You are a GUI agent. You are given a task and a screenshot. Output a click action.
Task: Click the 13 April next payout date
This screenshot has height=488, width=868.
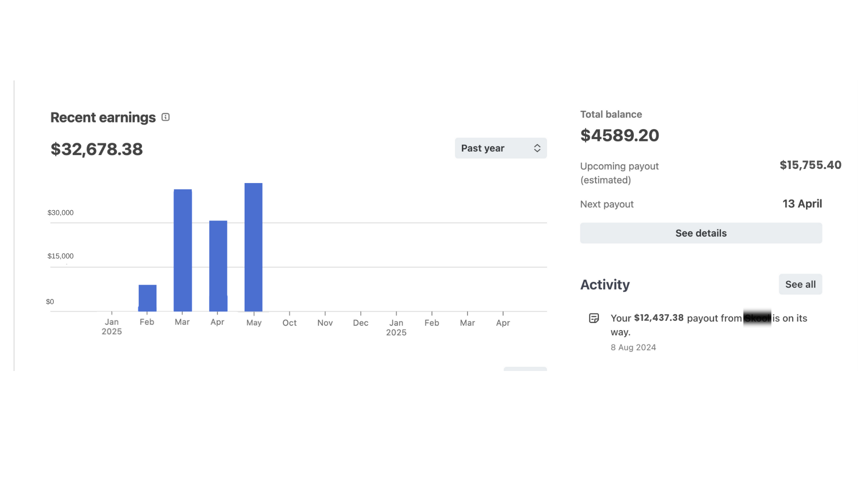(x=802, y=204)
